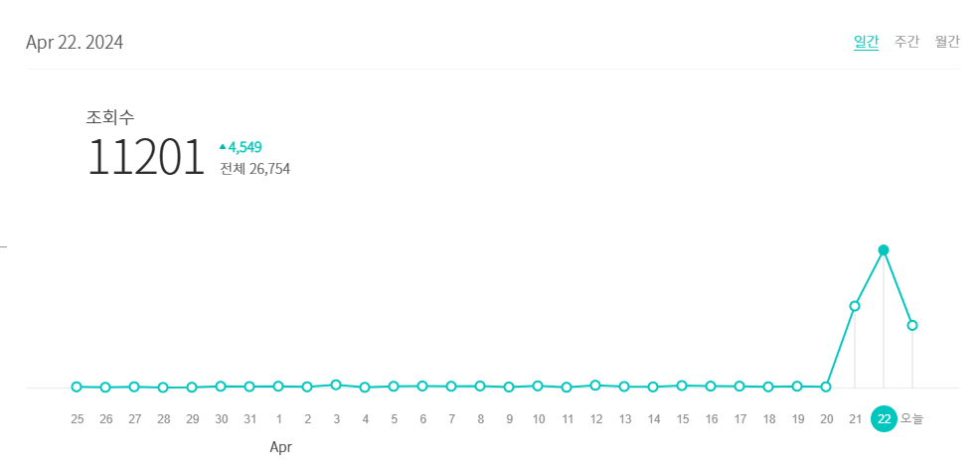980x470 pixels.
Task: Select date 20 on the axis
Action: pos(826,419)
